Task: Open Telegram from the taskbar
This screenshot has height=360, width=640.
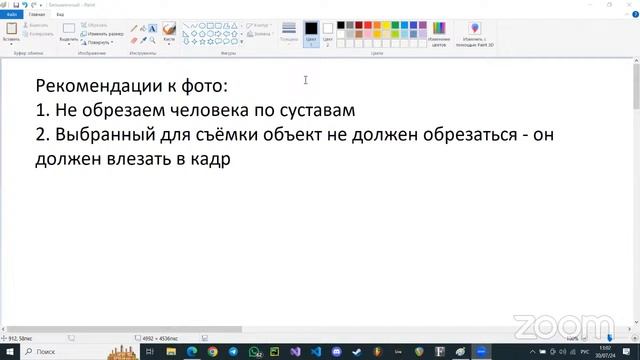Action: tap(233, 351)
